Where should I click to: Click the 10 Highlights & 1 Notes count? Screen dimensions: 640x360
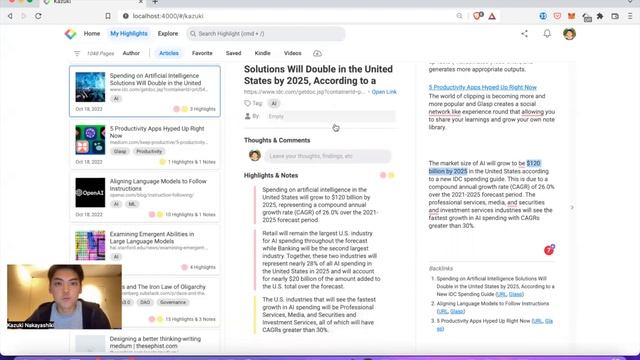tap(190, 215)
